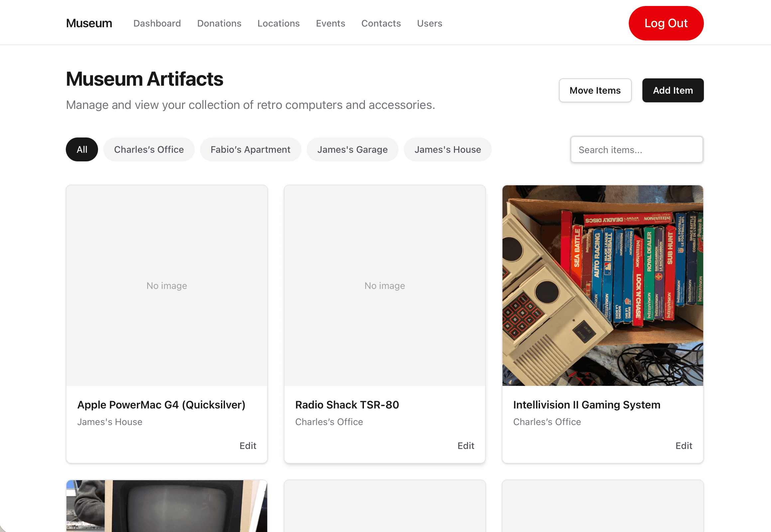Open the Locations nav link
Image resolution: width=771 pixels, height=532 pixels.
(x=278, y=23)
